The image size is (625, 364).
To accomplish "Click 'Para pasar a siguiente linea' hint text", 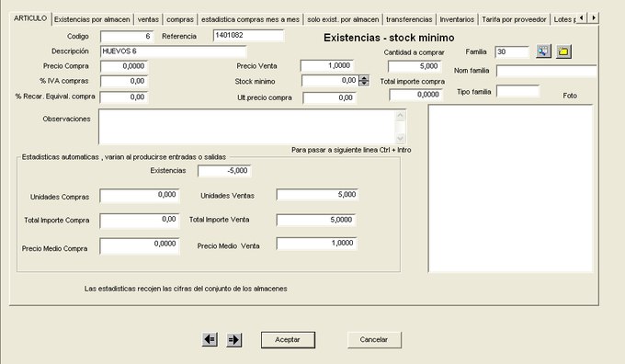I will 351,151.
